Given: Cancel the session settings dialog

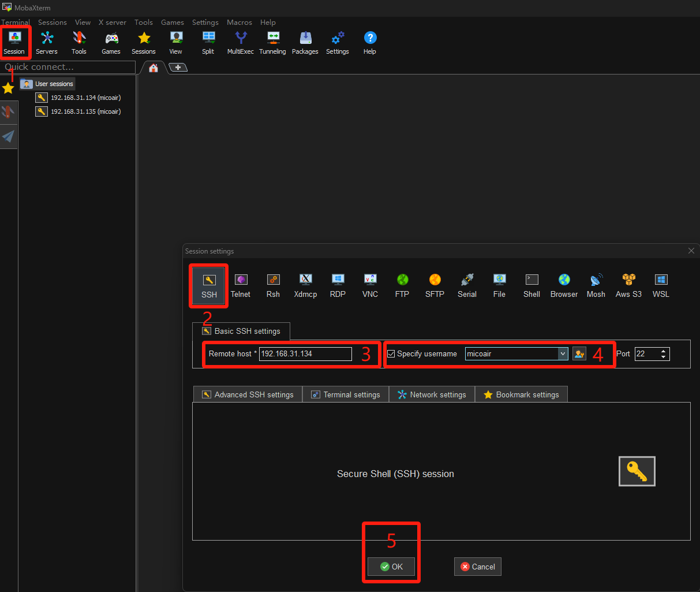Looking at the screenshot, I should click(478, 567).
